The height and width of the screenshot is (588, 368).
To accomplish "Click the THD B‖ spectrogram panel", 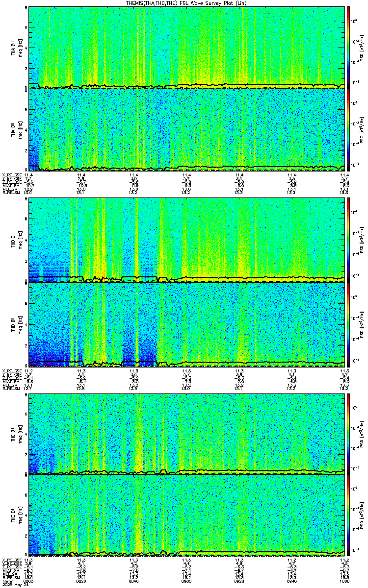I will click(x=187, y=324).
